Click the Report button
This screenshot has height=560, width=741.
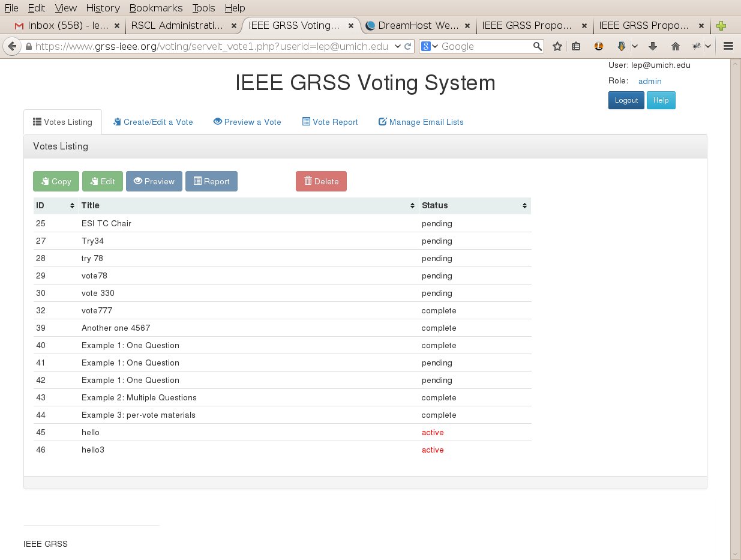pyautogui.click(x=211, y=181)
